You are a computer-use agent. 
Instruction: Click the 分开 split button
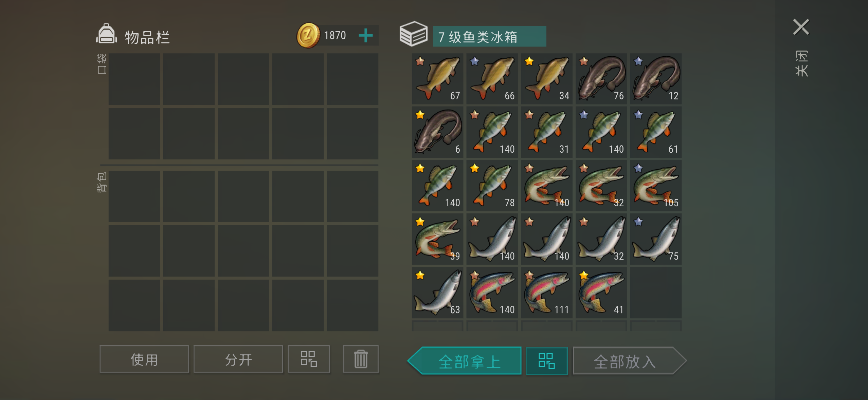pyautogui.click(x=238, y=359)
